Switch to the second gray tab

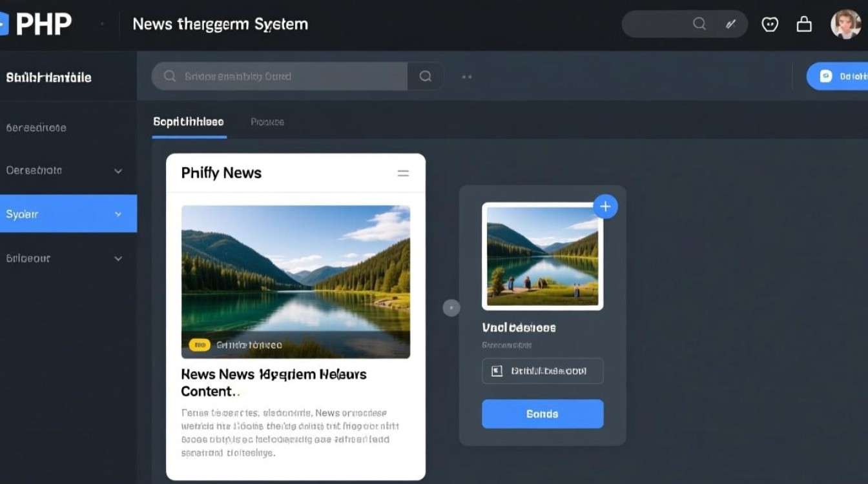coord(267,122)
